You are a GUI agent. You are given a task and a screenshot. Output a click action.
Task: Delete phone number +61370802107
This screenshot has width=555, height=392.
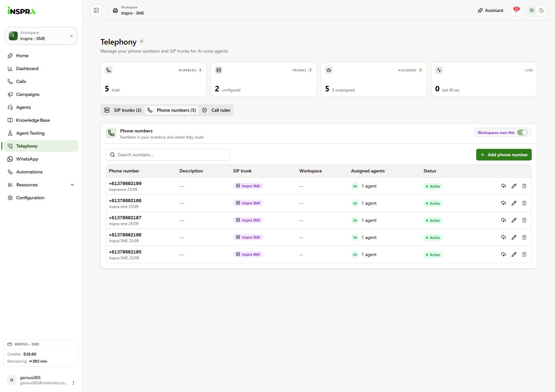pyautogui.click(x=524, y=220)
